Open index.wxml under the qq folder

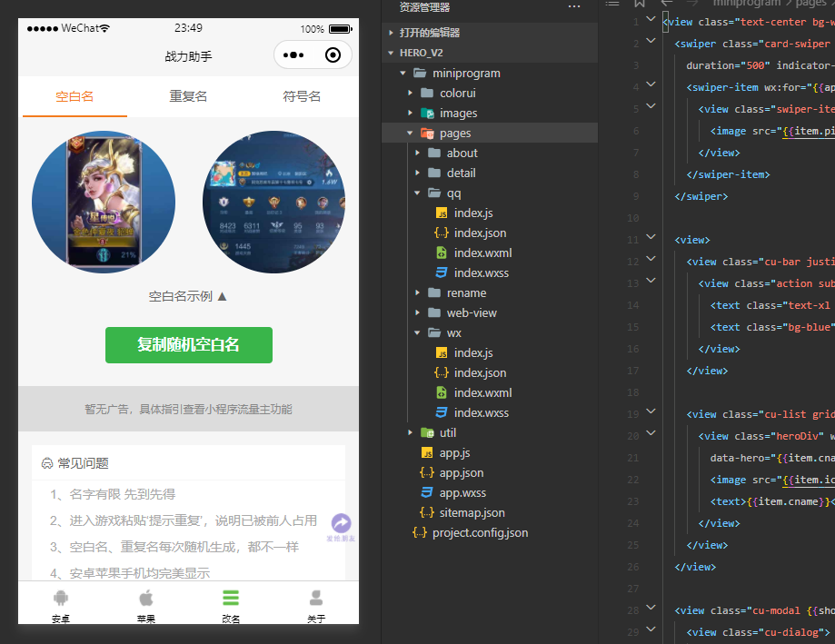tap(482, 253)
